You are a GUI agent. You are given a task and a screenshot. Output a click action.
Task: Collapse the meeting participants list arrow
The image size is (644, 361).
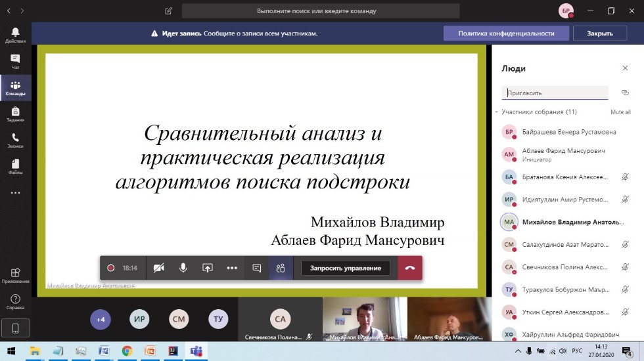[497, 112]
